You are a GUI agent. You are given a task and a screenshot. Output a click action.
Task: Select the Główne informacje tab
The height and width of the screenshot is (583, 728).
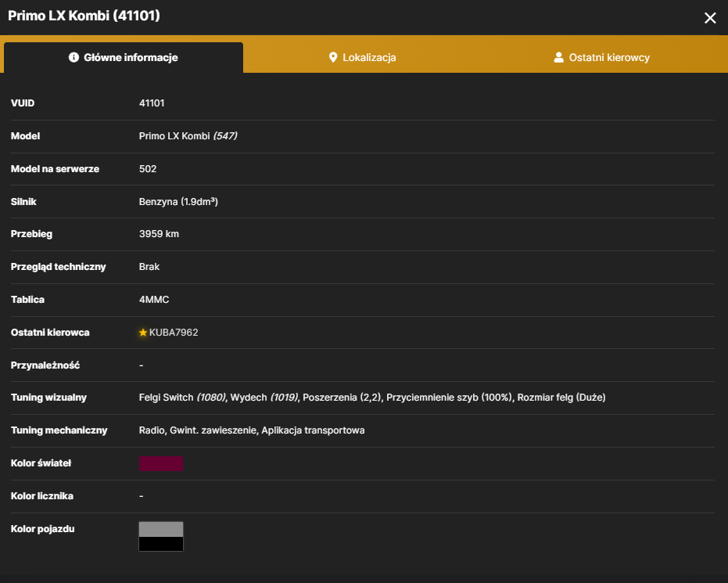point(124,58)
